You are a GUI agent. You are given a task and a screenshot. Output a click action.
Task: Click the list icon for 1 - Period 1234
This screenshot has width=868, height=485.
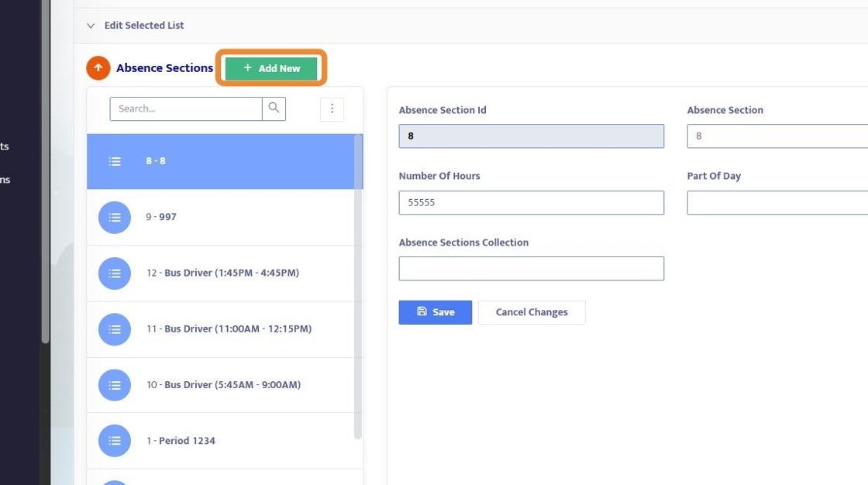115,441
